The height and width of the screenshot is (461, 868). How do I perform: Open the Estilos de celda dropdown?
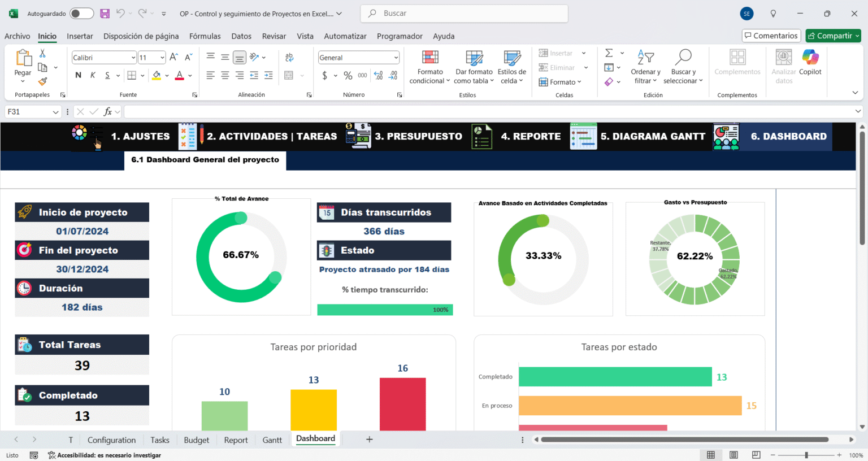(x=511, y=67)
